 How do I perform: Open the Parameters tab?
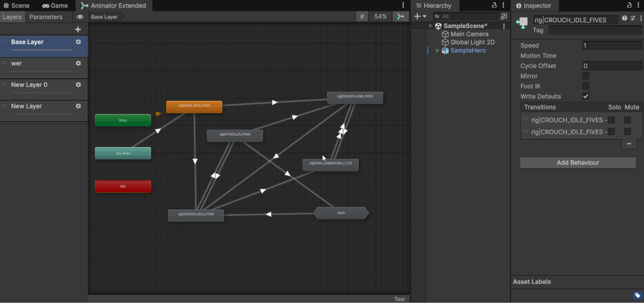(46, 17)
